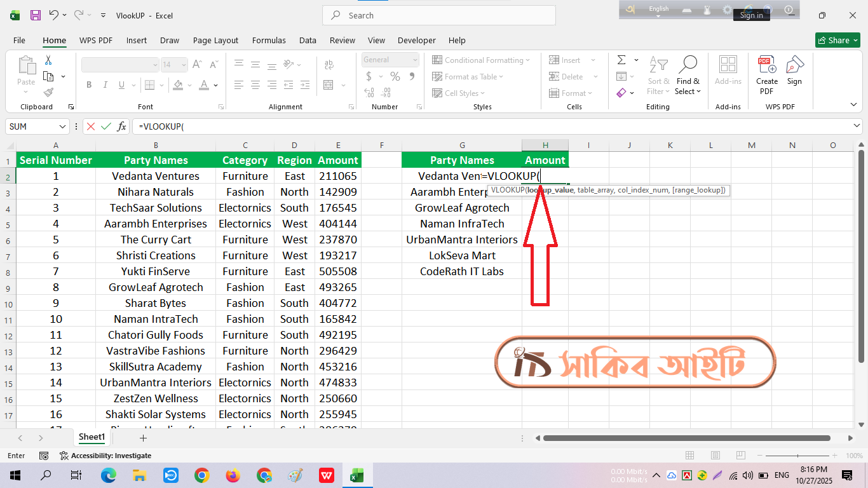Expand the Name Box dropdown
The width and height of the screenshot is (868, 488).
click(62, 126)
